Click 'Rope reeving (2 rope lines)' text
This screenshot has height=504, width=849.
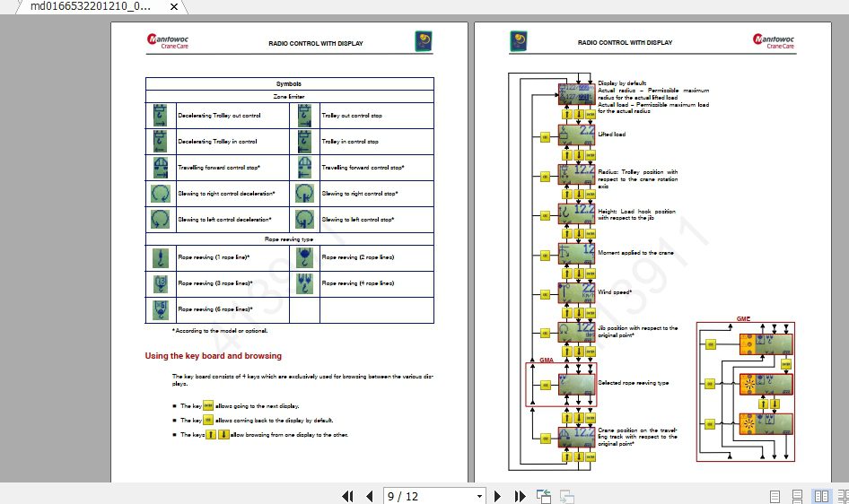tap(358, 257)
